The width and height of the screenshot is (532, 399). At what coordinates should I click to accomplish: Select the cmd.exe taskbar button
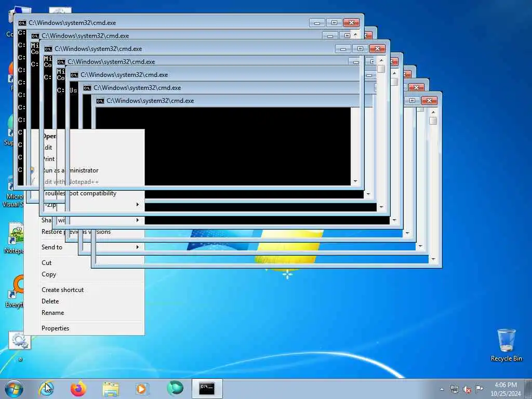coord(207,389)
